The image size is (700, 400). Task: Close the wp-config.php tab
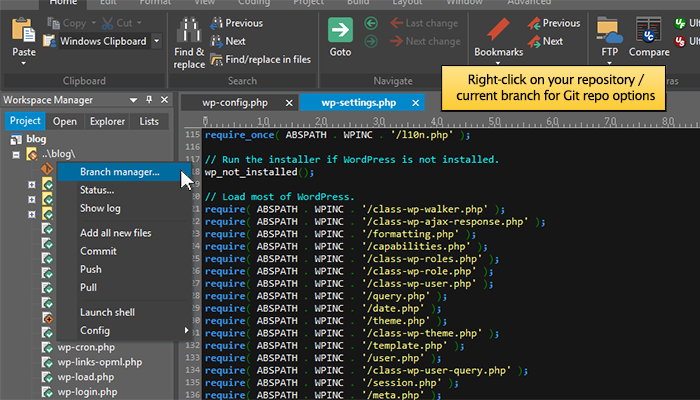(x=289, y=103)
